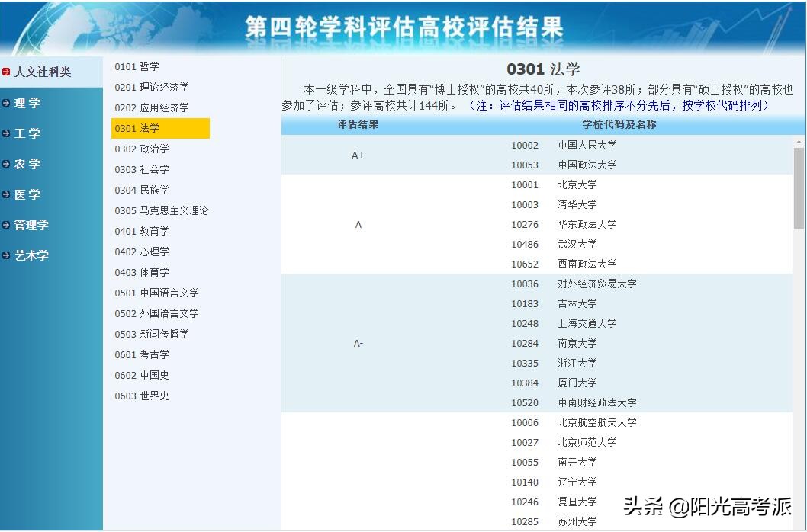807x532 pixels.
Task: Click the arrow icon beside 医学
Action: point(6,194)
